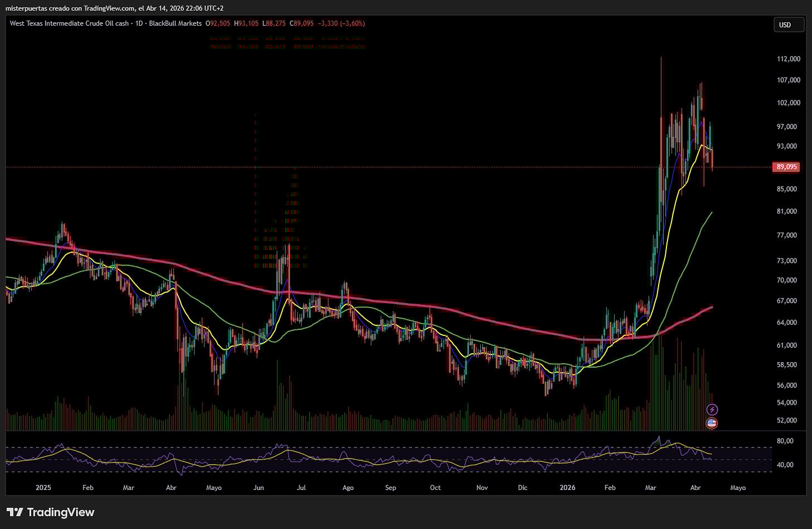812x529 pixels.
Task: Click the 40,00 oscillator scale label
Action: [x=785, y=465]
